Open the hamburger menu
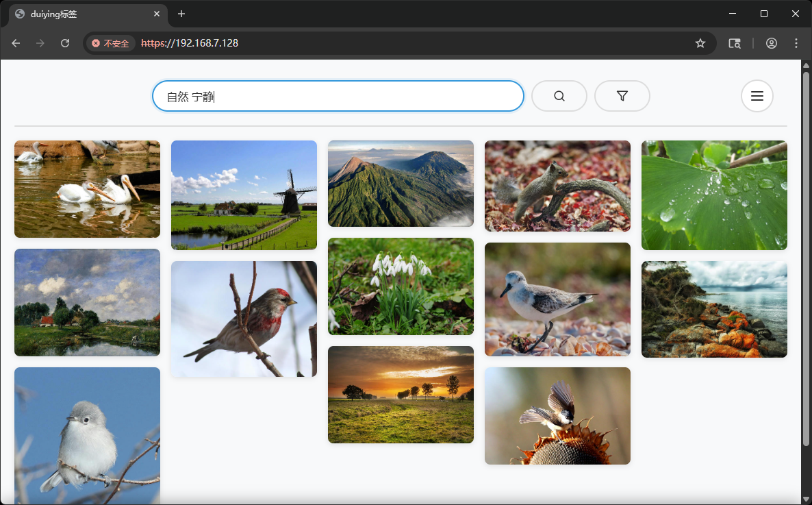Screen dimensions: 812x505 tap(757, 96)
